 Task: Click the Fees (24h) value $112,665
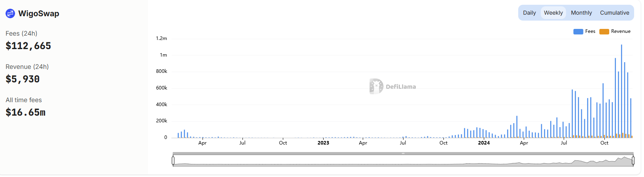(x=28, y=46)
